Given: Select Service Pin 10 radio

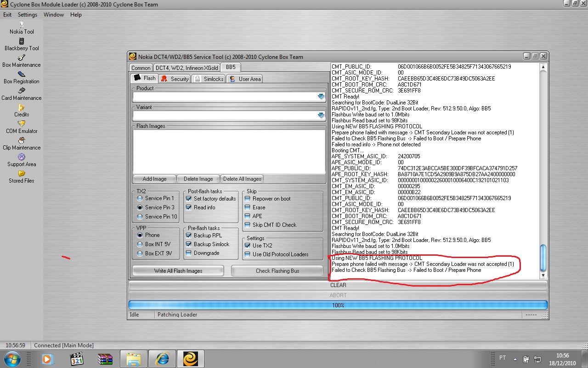Looking at the screenshot, I should pos(140,217).
